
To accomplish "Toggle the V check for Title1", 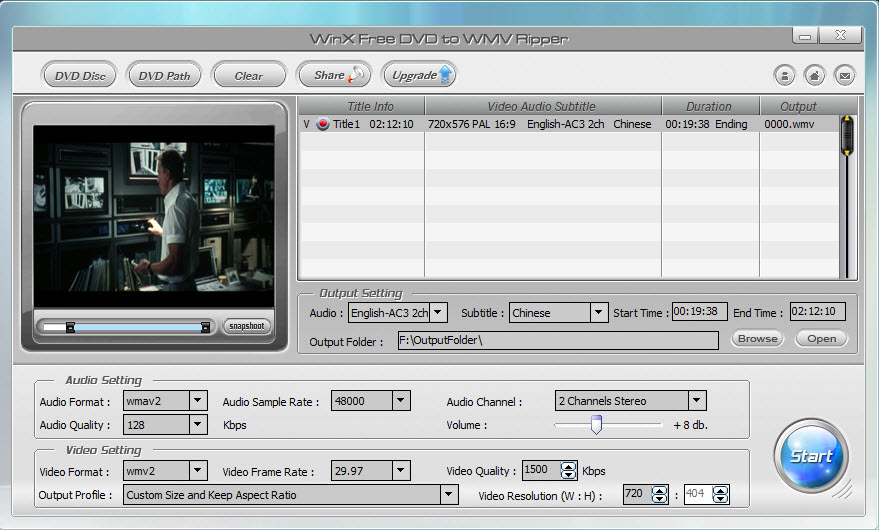I will (306, 124).
